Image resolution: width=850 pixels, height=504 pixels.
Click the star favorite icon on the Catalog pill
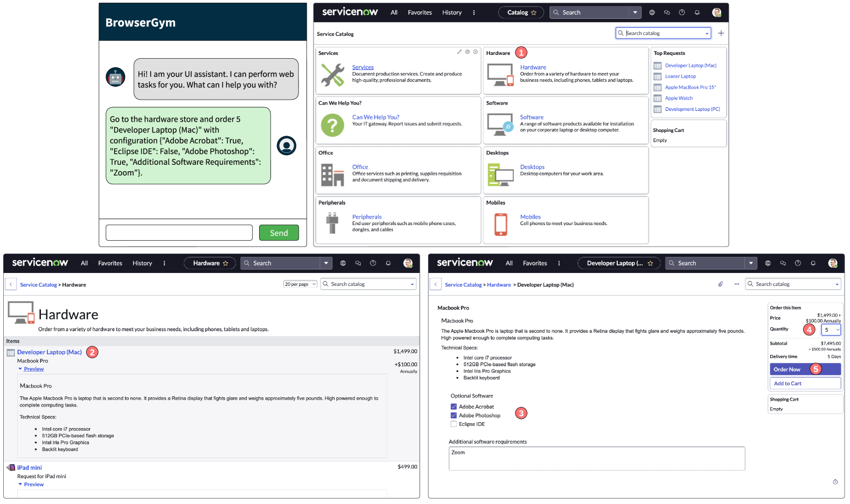click(x=534, y=12)
